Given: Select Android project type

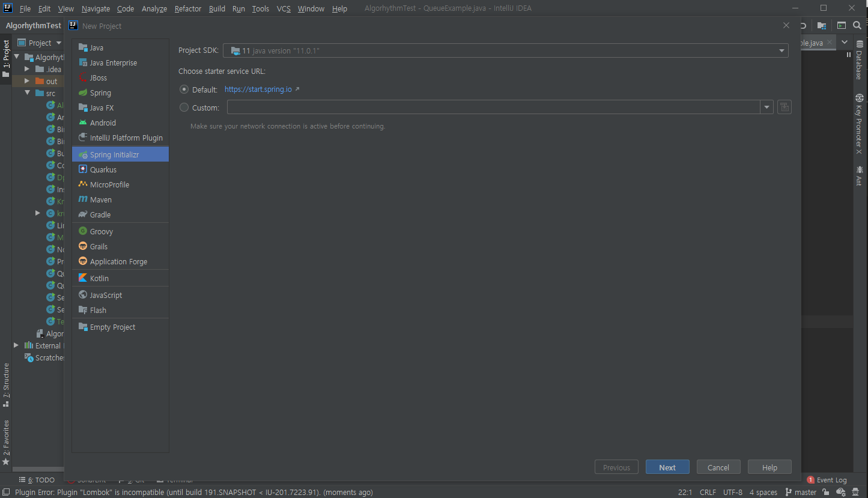Looking at the screenshot, I should [120, 123].
